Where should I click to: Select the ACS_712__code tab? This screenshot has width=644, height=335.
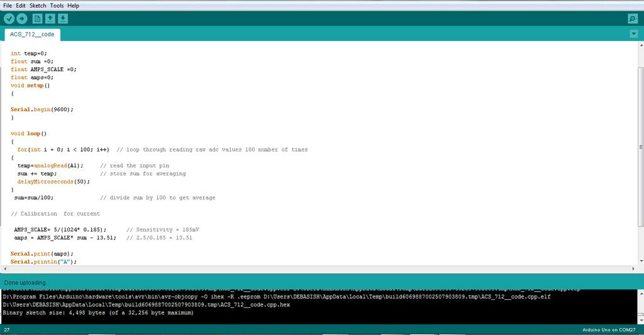32,35
